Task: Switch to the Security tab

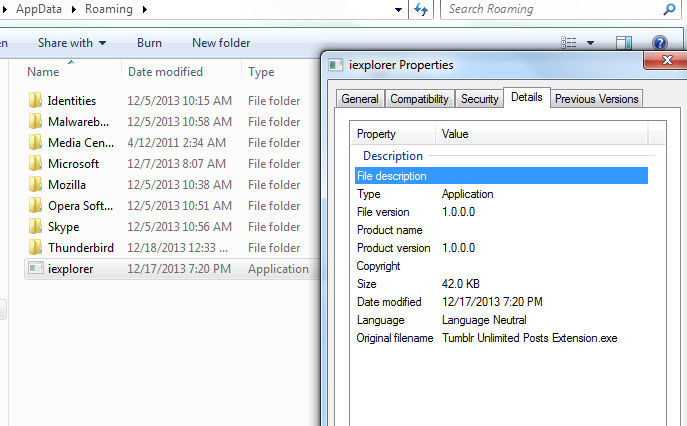Action: [x=479, y=99]
